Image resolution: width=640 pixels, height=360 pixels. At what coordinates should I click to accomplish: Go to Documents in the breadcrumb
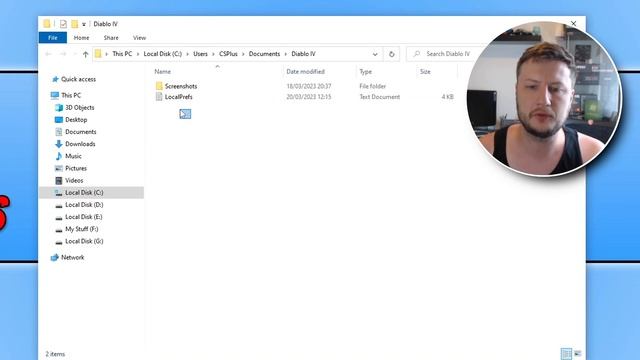click(264, 54)
